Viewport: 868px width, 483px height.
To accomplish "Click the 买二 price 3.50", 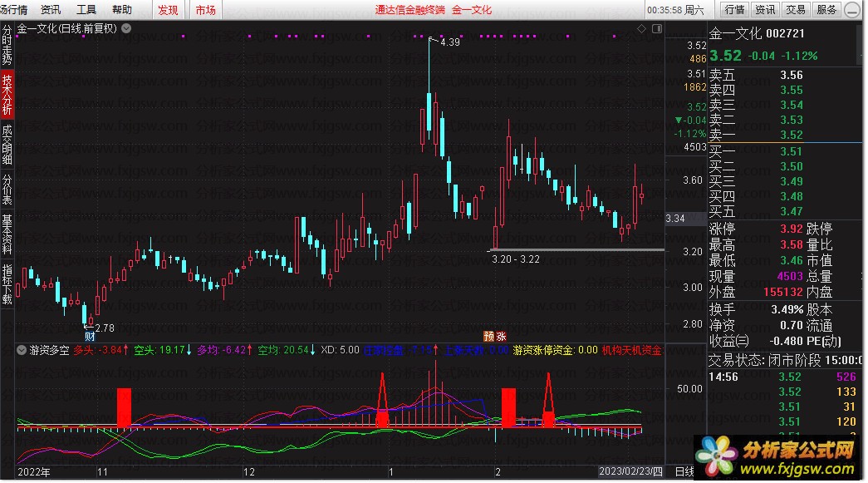I will click(x=792, y=166).
